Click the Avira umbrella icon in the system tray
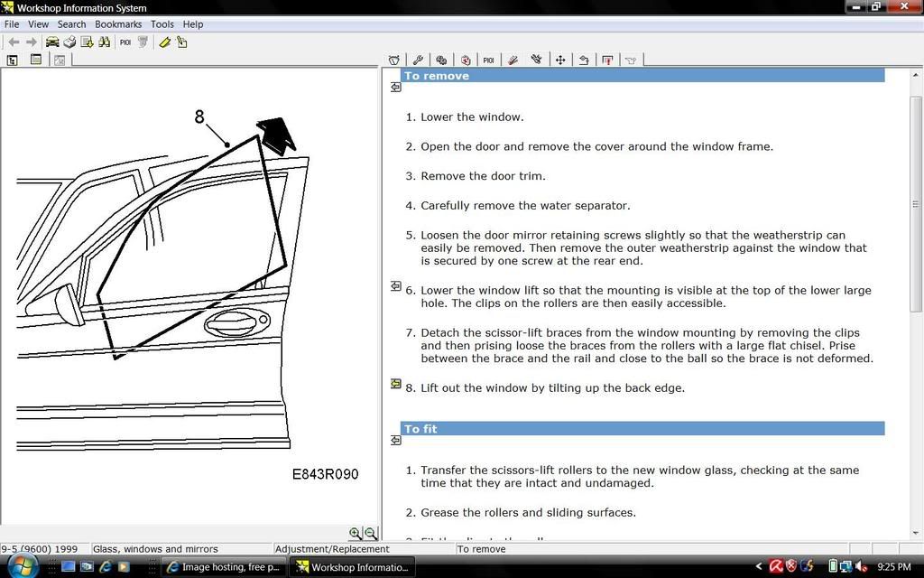The image size is (924, 578). pos(776,567)
